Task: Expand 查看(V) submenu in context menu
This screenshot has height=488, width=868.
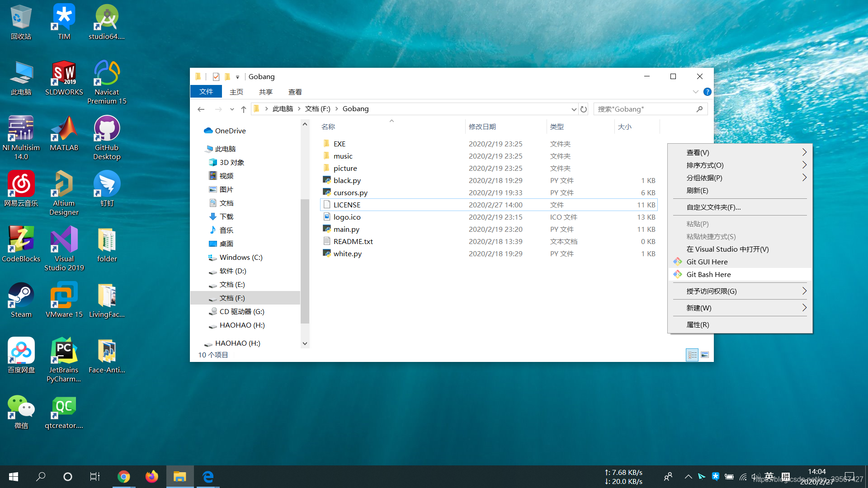Action: 740,152
